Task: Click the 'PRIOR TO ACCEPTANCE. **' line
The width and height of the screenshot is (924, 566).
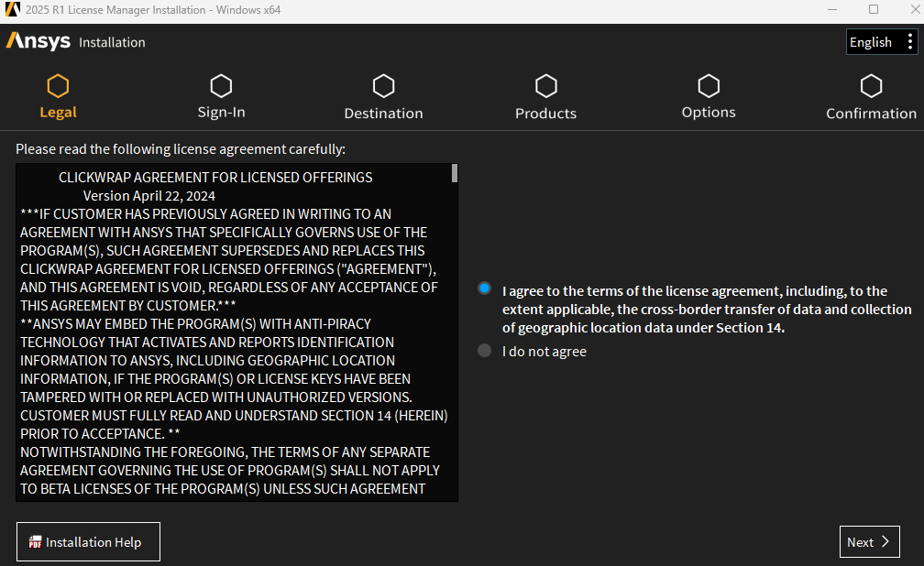Action: coord(100,433)
